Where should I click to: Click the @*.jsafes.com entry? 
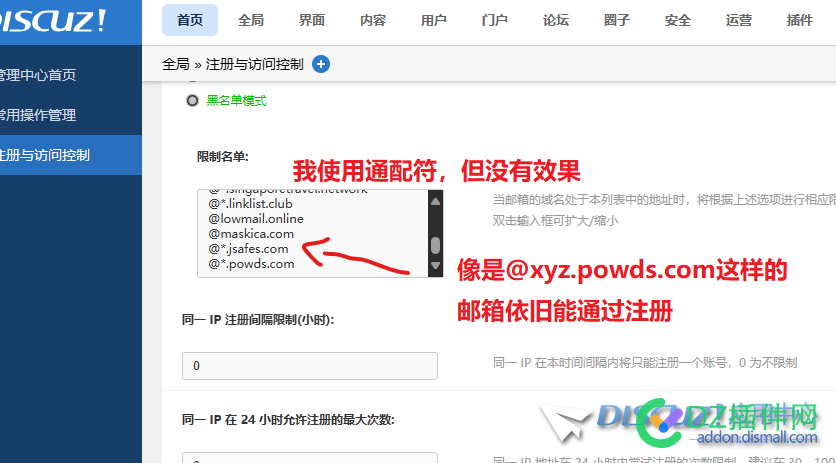248,249
